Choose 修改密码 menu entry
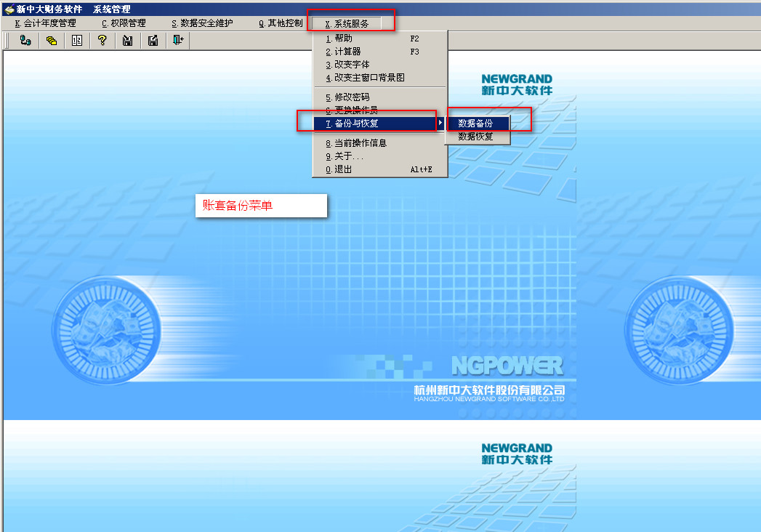Screen dimensions: 761x532 (352, 97)
